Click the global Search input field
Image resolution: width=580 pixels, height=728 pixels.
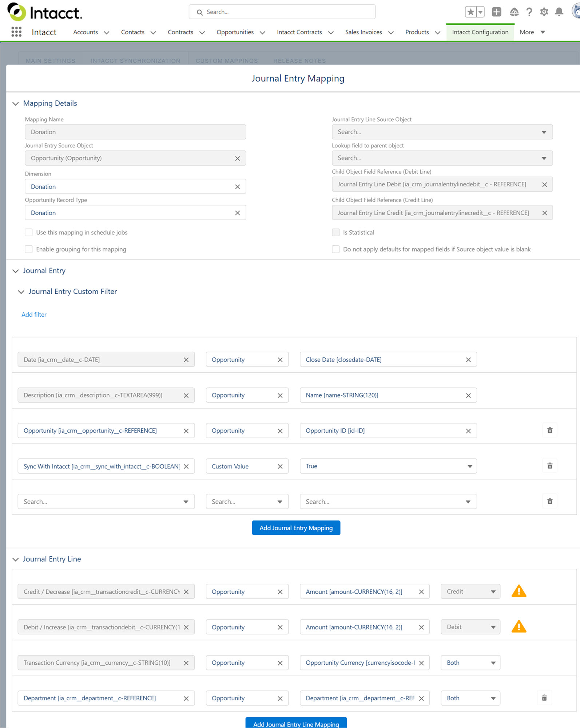(x=282, y=12)
